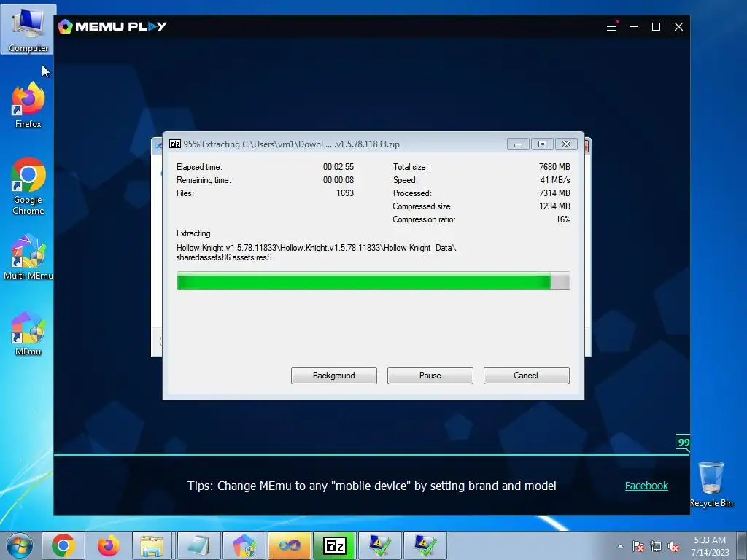Close the 7-Zip extracting dialog
Viewport: 747px width, 560px height.
point(566,144)
